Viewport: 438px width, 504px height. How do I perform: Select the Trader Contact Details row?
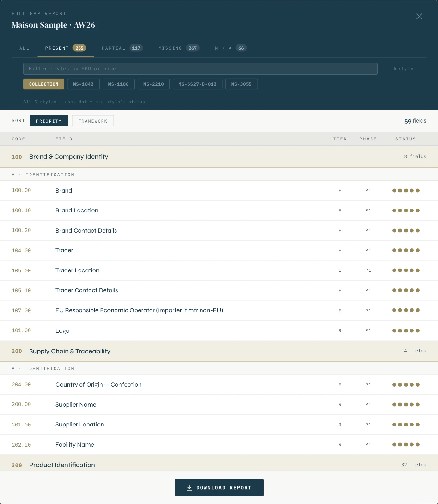219,290
